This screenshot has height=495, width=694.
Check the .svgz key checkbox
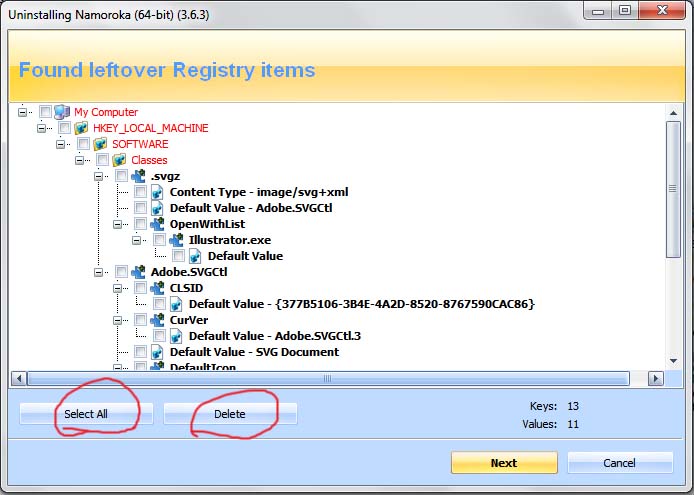pos(121,175)
